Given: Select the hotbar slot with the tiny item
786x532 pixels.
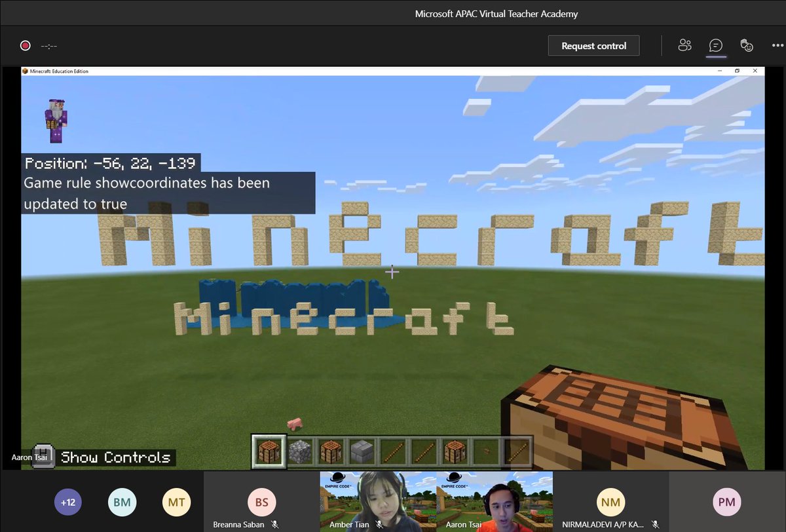Looking at the screenshot, I should coord(486,452).
